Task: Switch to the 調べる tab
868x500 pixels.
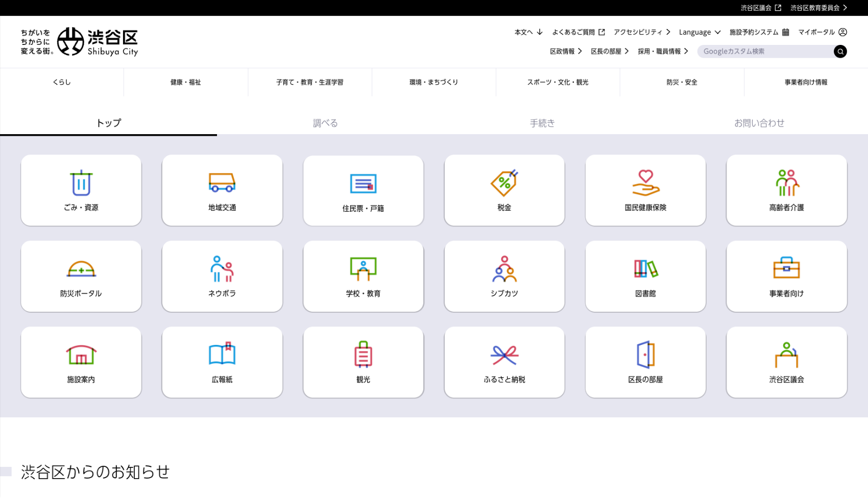Action: tap(325, 123)
